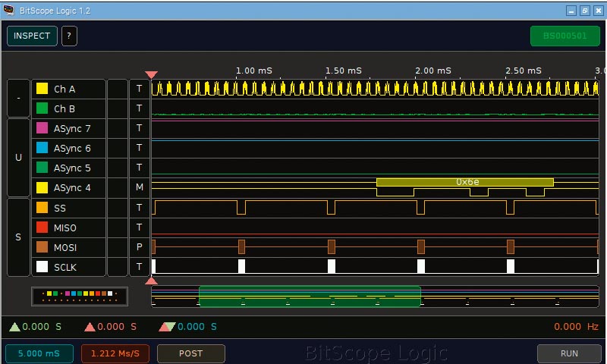Select the red MISO channel icon
The height and width of the screenshot is (364, 607).
(42, 227)
